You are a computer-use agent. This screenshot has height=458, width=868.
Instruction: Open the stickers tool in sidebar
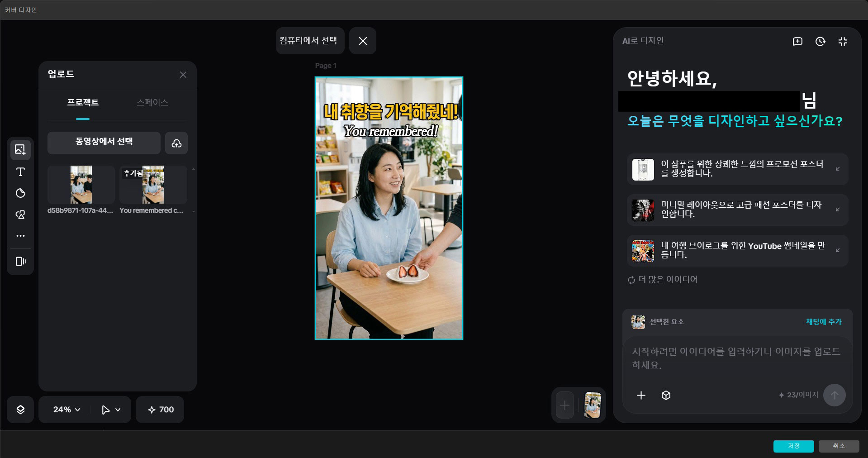[20, 193]
